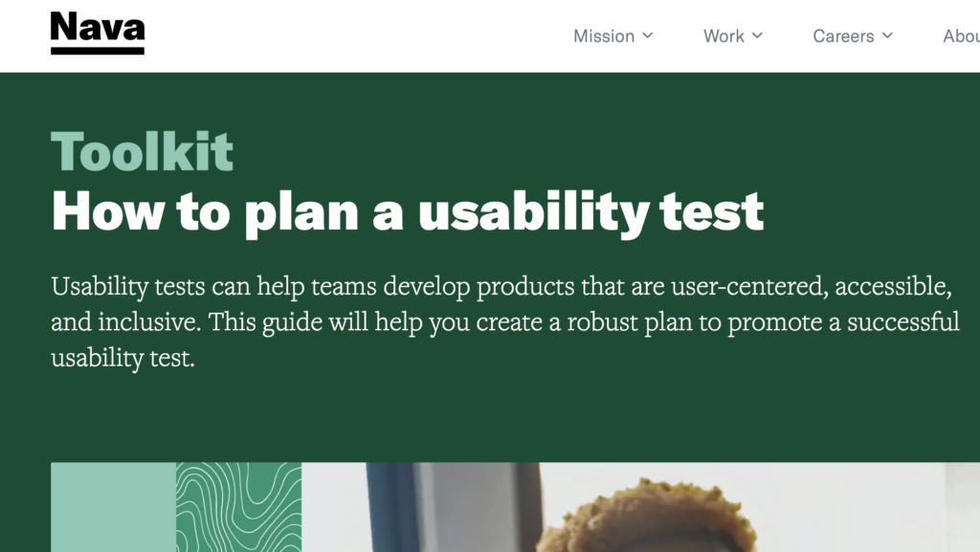Viewport: 980px width, 552px height.
Task: Expand the chevron beside Careers
Action: click(887, 35)
